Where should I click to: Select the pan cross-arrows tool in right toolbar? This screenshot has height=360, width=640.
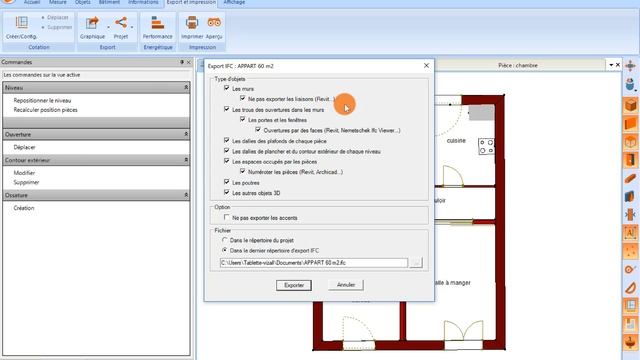630,65
